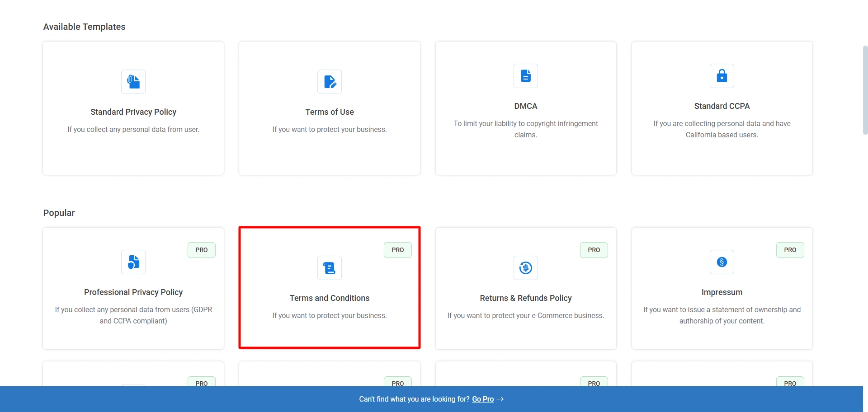Click the PRO badge on Terms and Conditions

(398, 250)
